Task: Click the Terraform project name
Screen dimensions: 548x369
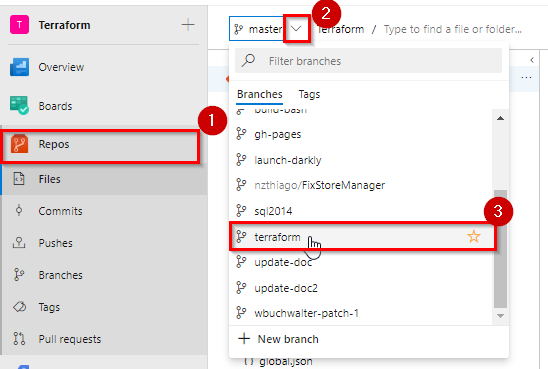Action: point(64,25)
